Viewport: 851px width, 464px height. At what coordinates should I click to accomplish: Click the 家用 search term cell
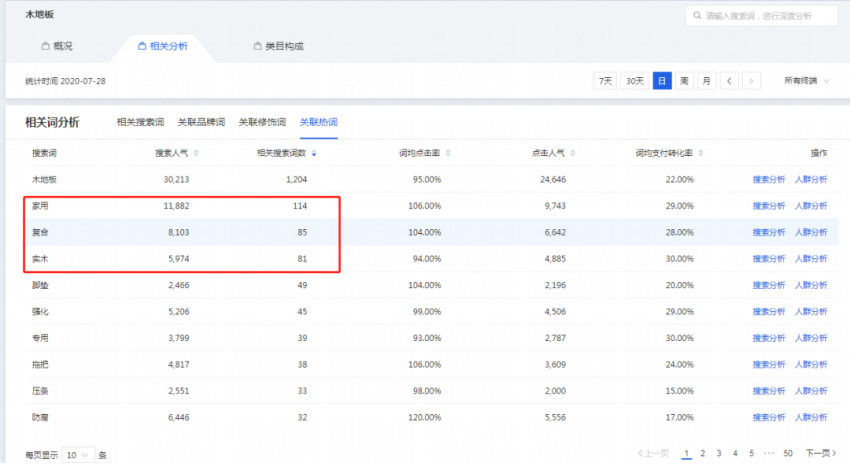click(x=40, y=206)
